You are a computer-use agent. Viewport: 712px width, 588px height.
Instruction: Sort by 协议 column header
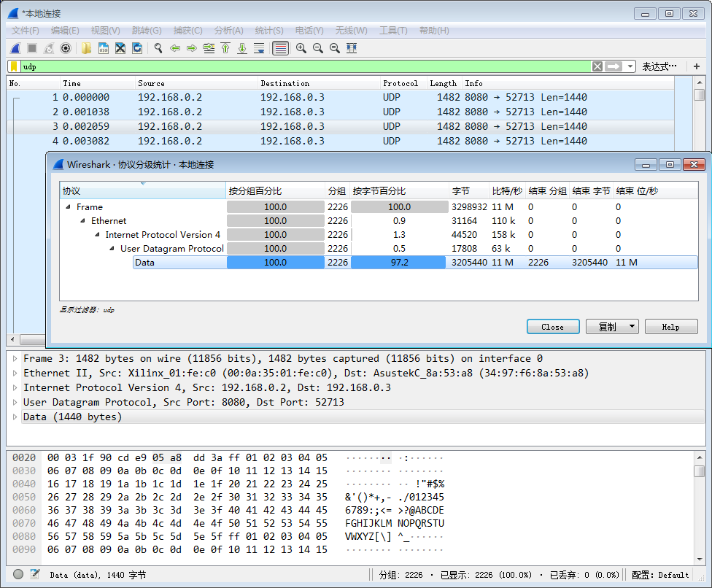click(x=142, y=190)
